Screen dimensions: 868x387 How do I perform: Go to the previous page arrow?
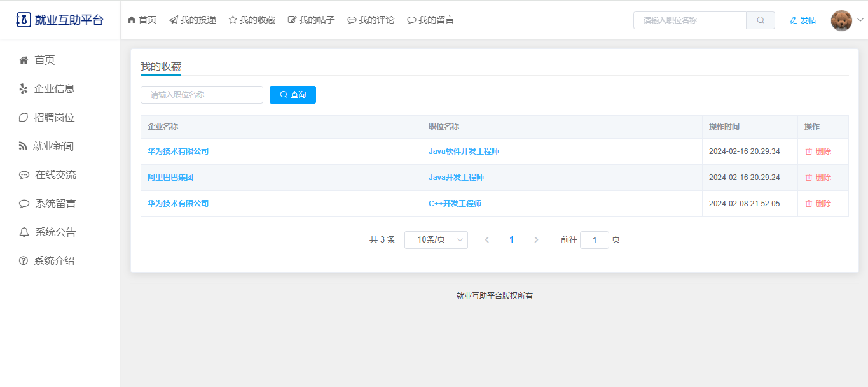click(487, 240)
